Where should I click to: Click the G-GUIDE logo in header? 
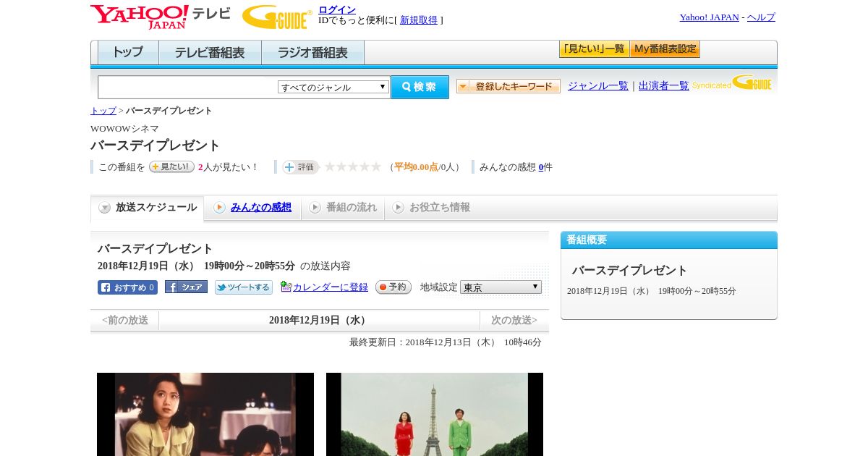(277, 17)
